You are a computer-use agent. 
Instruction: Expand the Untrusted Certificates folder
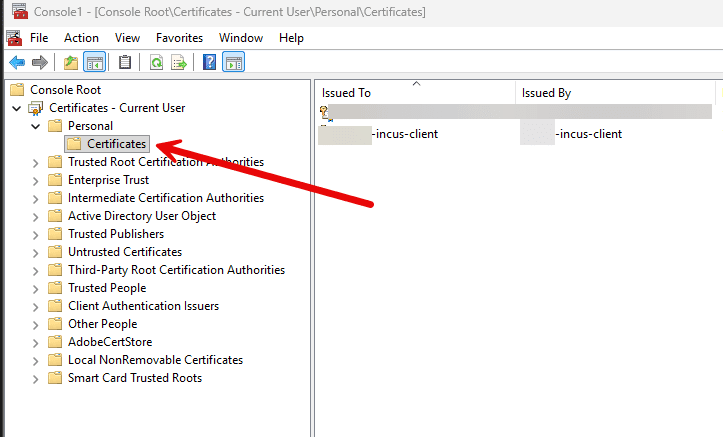(x=36, y=253)
